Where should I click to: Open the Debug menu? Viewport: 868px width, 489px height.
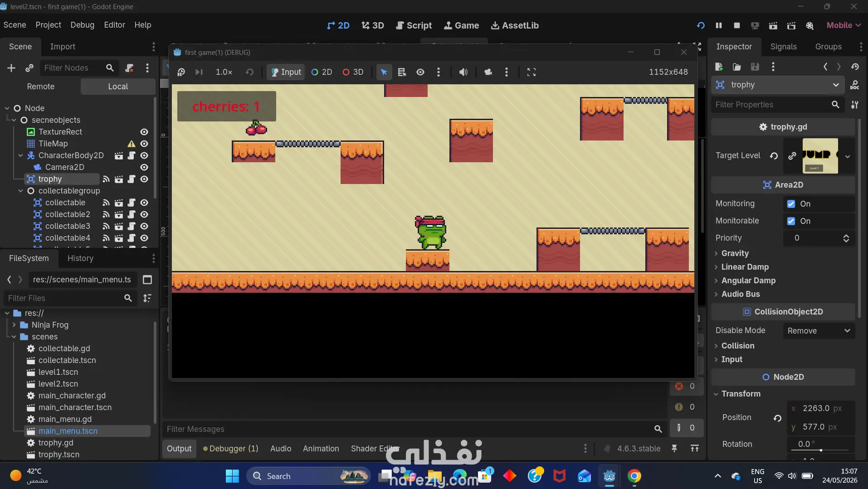pos(83,25)
